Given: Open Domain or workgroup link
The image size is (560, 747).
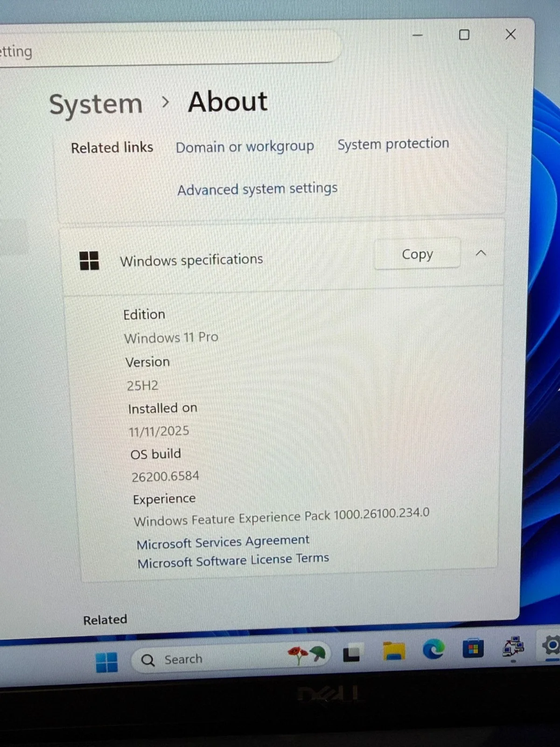Looking at the screenshot, I should click(245, 147).
